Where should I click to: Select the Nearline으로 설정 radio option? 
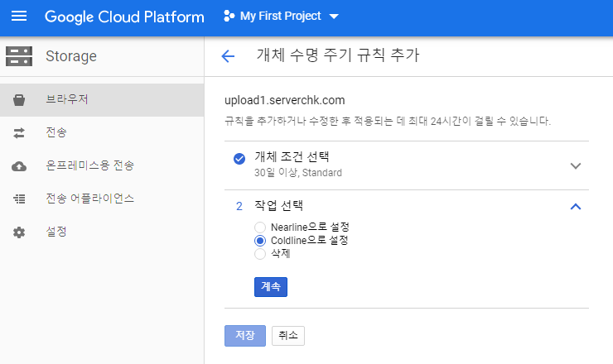point(260,227)
